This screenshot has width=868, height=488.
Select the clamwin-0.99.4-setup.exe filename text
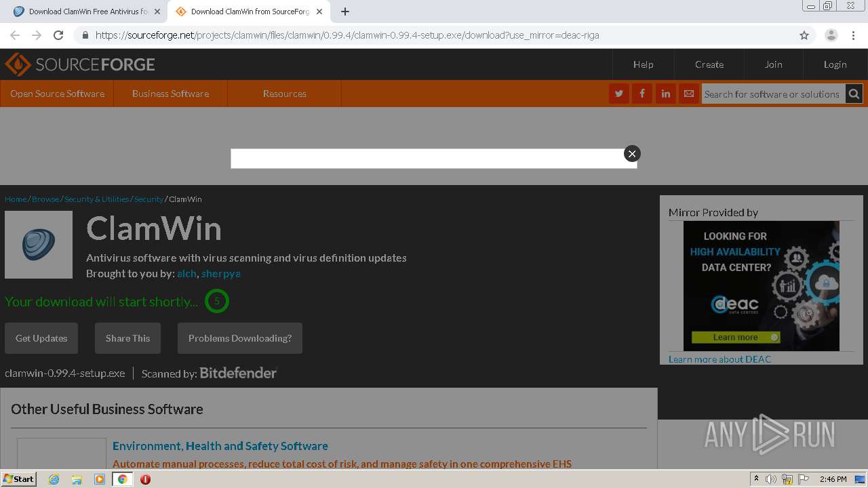tap(65, 373)
